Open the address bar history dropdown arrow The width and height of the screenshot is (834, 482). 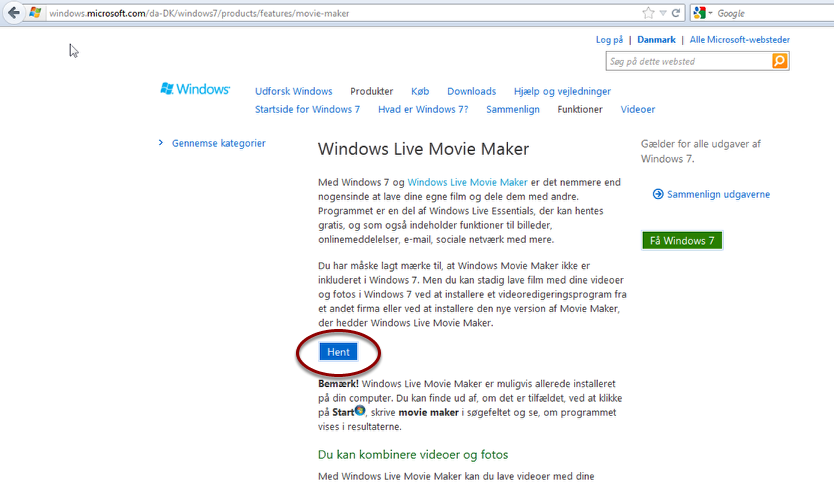tap(663, 13)
